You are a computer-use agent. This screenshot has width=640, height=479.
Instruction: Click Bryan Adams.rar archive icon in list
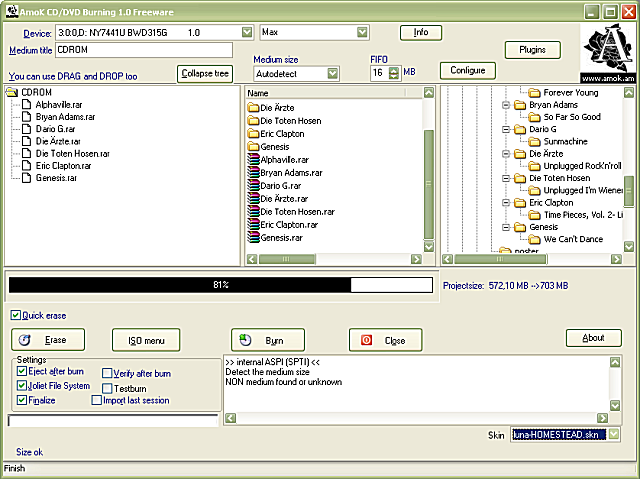click(x=253, y=173)
